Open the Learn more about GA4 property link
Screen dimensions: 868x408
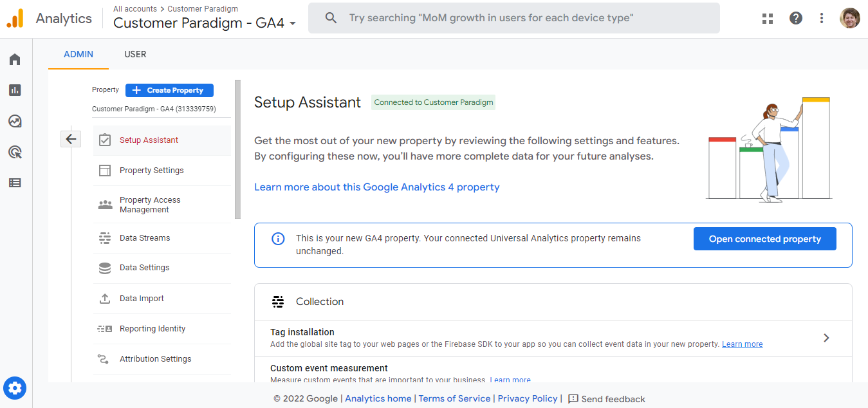376,187
